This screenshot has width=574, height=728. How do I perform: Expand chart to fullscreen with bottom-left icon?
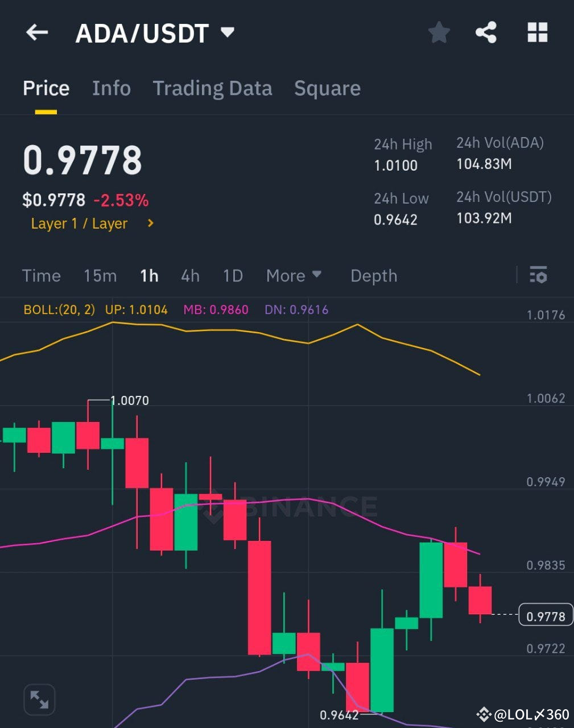(x=39, y=699)
